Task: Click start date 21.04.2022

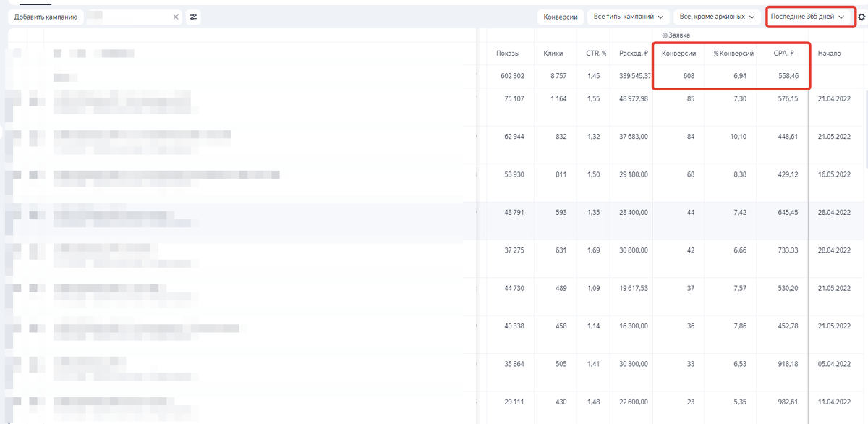Action: (835, 98)
